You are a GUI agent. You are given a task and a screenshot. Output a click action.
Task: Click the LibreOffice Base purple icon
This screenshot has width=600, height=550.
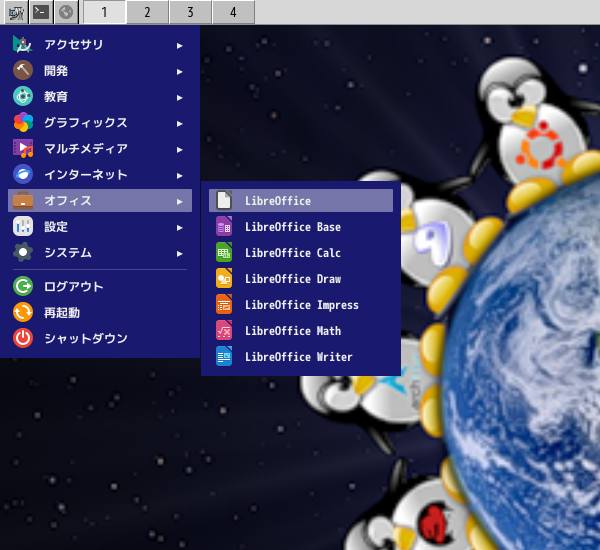pyautogui.click(x=224, y=227)
